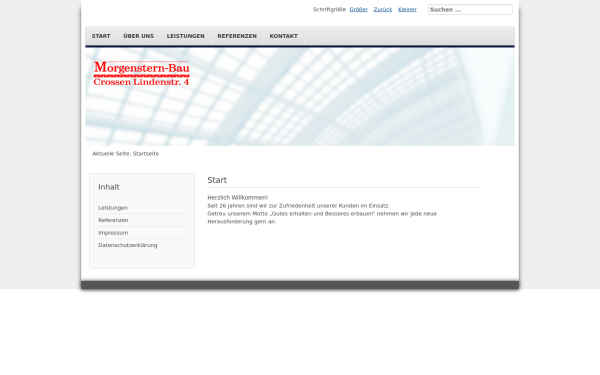Click the Schriftgröße label
The image size is (600, 375).
coord(329,10)
